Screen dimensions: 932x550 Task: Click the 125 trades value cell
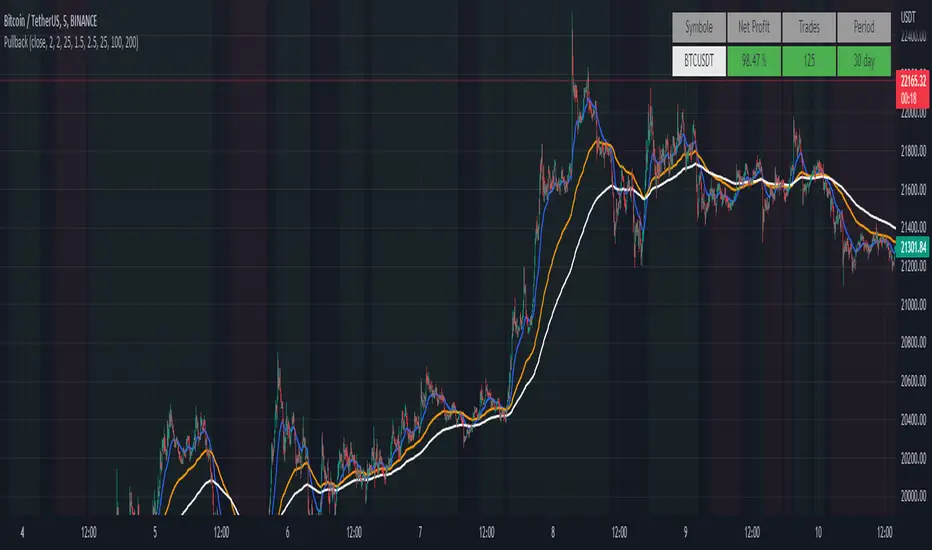809,61
